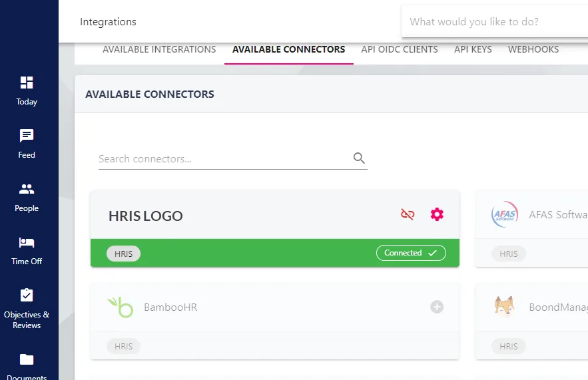588x380 pixels.
Task: Open HRIS LOGO connector settings gear
Action: (437, 214)
